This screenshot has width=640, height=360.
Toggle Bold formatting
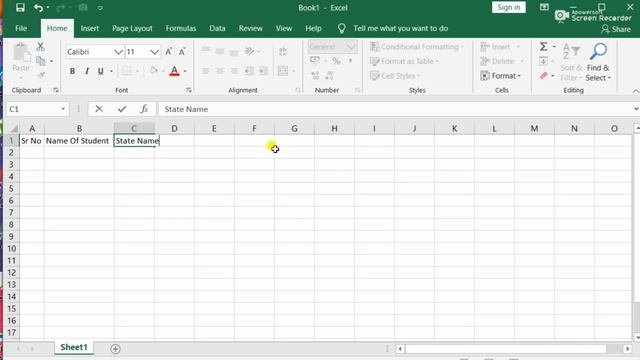pyautogui.click(x=72, y=71)
